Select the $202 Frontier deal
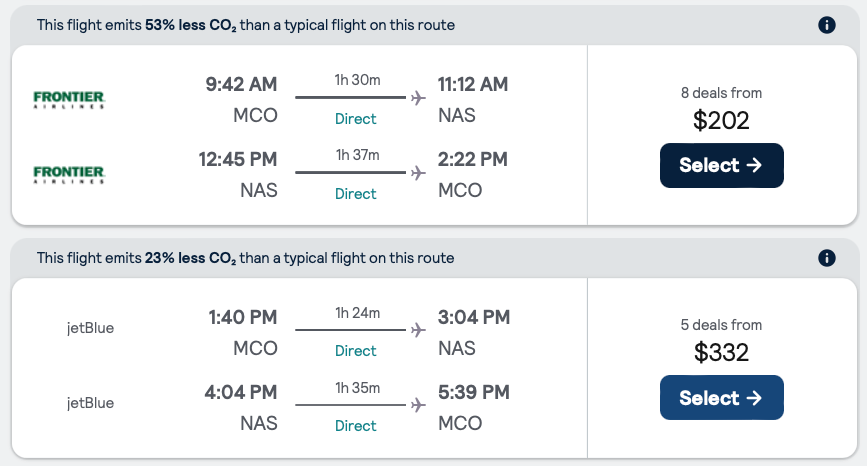The image size is (867, 466). point(721,165)
